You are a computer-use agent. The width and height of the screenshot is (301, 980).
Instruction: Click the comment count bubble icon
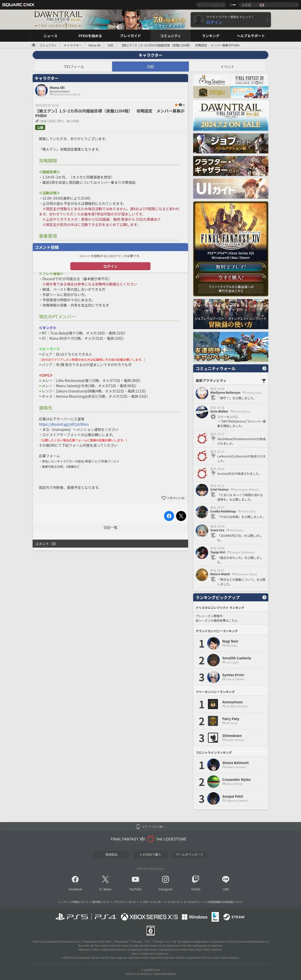tap(181, 105)
